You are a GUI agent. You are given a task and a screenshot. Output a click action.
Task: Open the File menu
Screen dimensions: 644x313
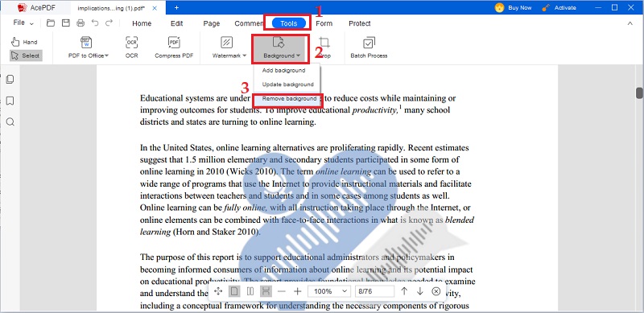23,23
